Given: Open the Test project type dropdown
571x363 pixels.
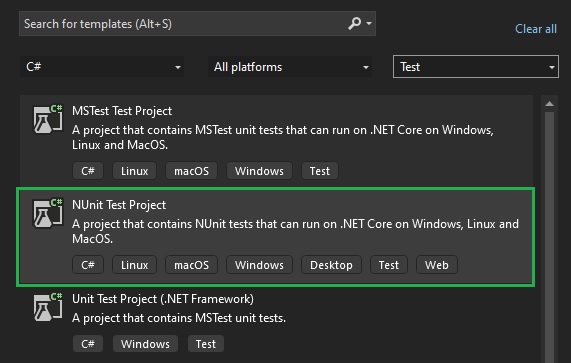Looking at the screenshot, I should coord(476,67).
